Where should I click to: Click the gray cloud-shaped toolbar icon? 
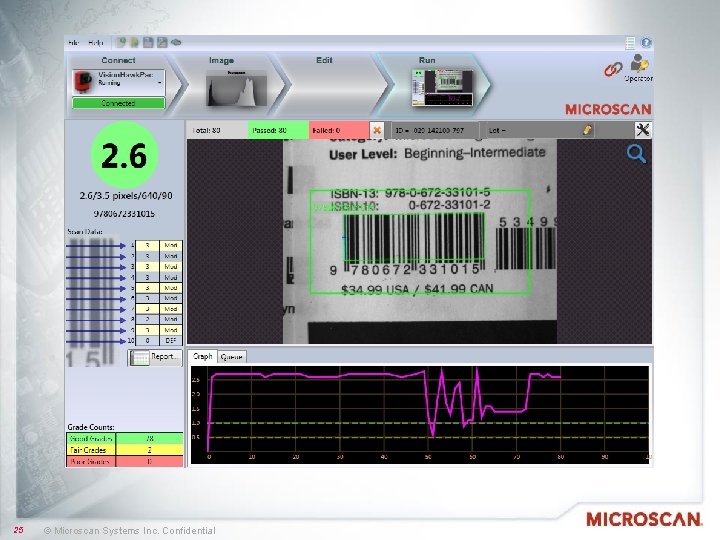(176, 43)
